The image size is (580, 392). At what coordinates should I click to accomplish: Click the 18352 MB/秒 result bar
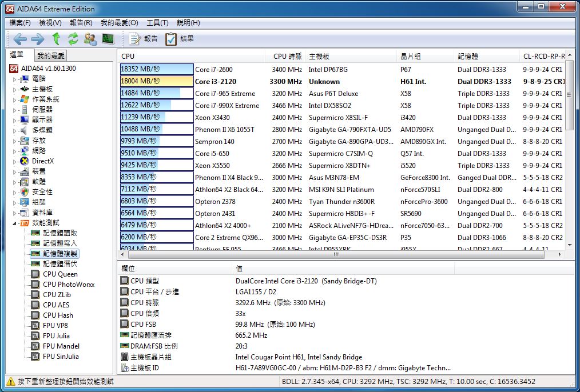click(x=157, y=70)
